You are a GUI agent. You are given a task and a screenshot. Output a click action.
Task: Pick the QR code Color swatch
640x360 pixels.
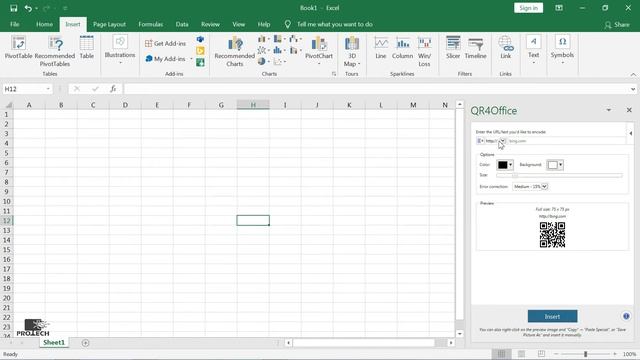(504, 165)
